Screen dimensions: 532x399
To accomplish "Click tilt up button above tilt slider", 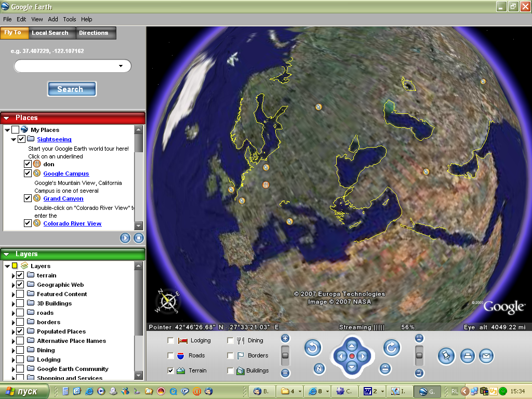I will [x=419, y=338].
